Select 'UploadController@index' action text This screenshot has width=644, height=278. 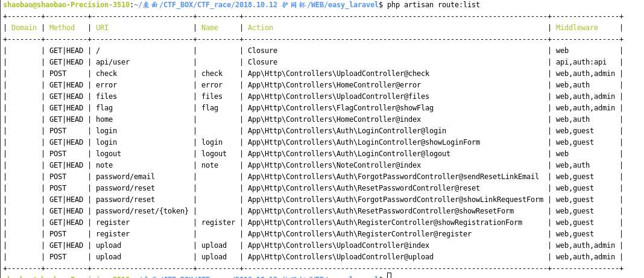point(382,246)
